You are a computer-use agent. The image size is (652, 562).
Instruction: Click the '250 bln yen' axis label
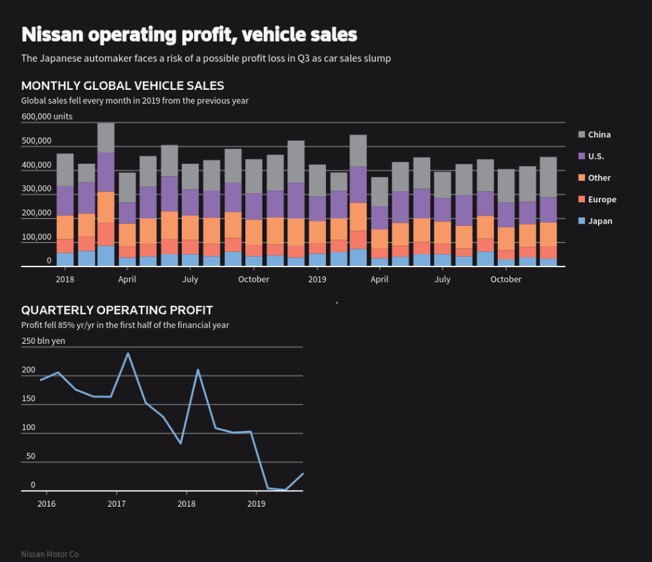coord(44,341)
